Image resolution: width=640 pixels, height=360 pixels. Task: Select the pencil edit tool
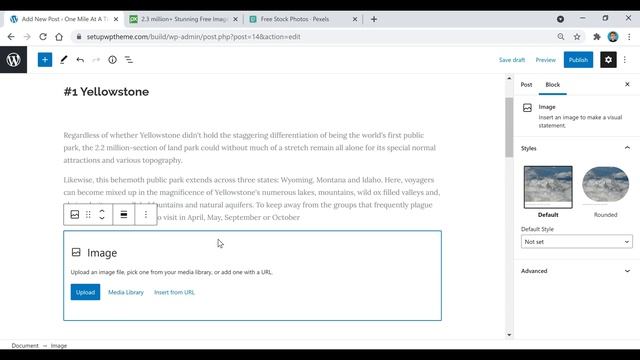coord(63,60)
